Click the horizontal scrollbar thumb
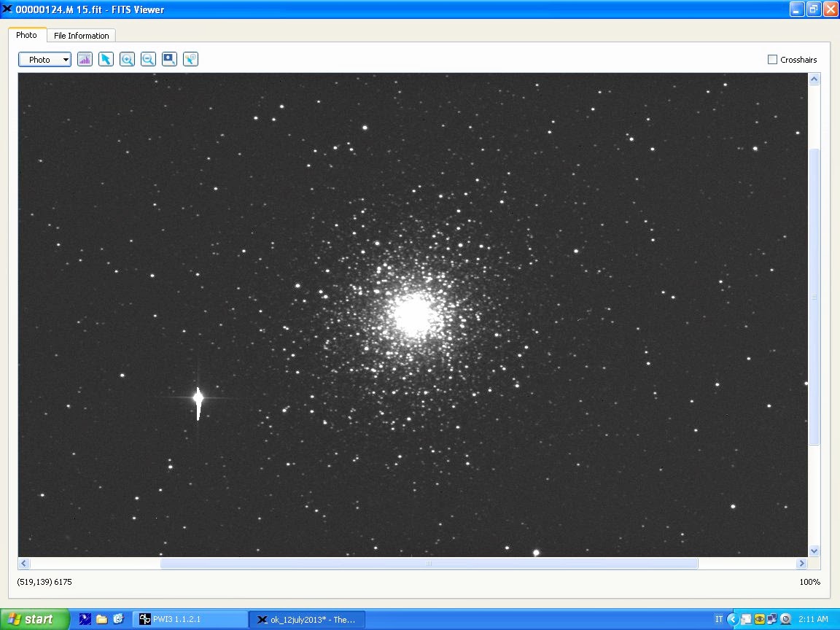 point(429,564)
